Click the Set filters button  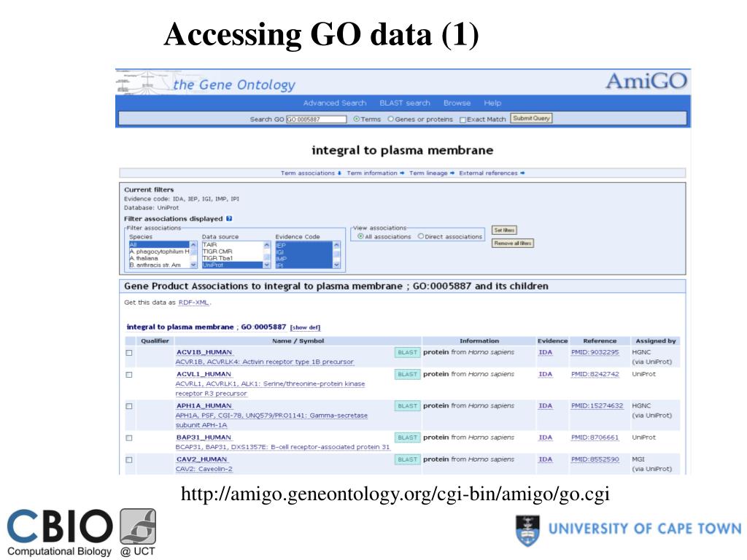[504, 230]
